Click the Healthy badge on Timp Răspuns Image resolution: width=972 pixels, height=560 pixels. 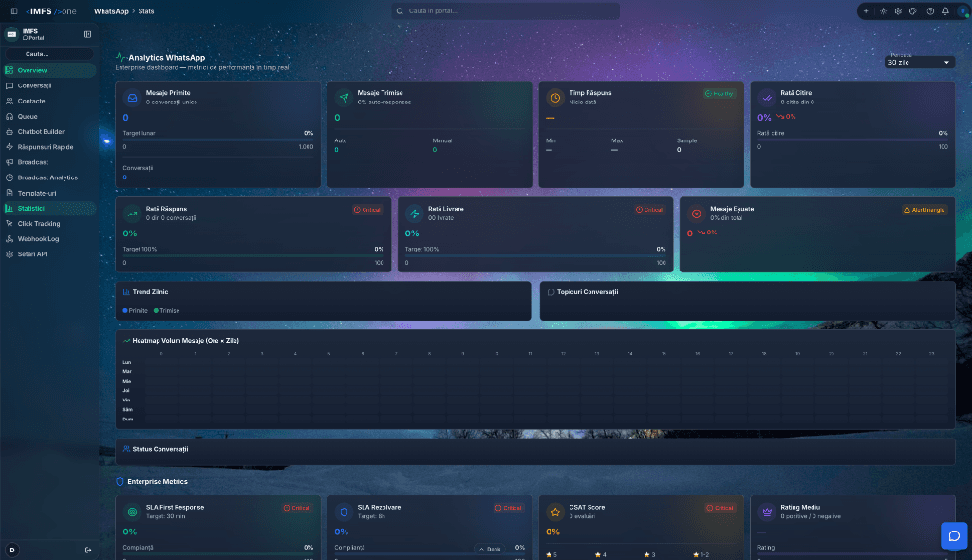[x=720, y=94]
